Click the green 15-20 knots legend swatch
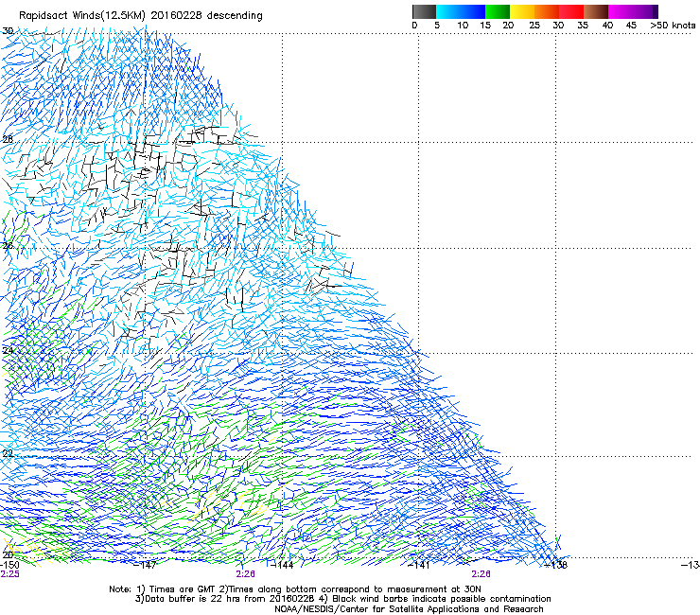Viewport: 700px width, 615px height. click(x=498, y=11)
